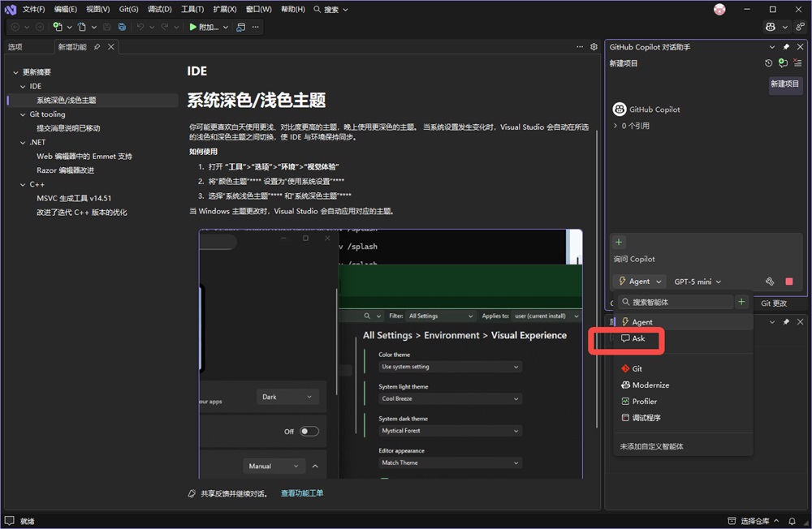Open Copilot panel window options chevron
This screenshot has width=812, height=529.
(771, 47)
